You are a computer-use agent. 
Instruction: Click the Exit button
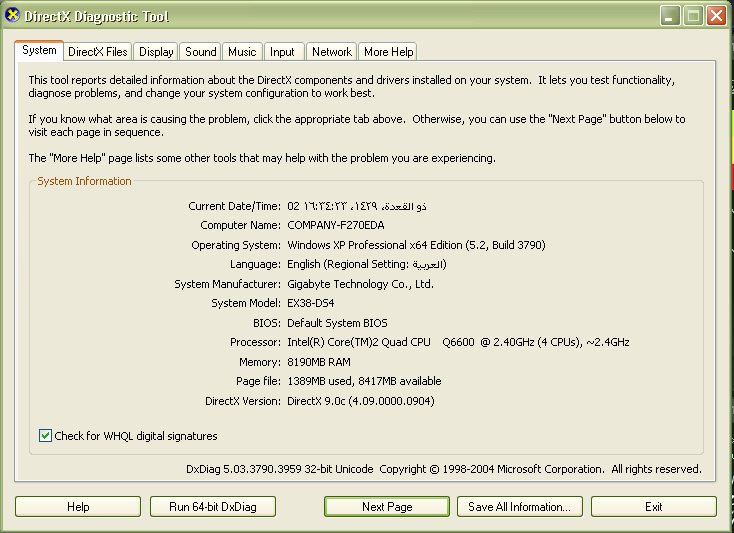click(x=653, y=507)
